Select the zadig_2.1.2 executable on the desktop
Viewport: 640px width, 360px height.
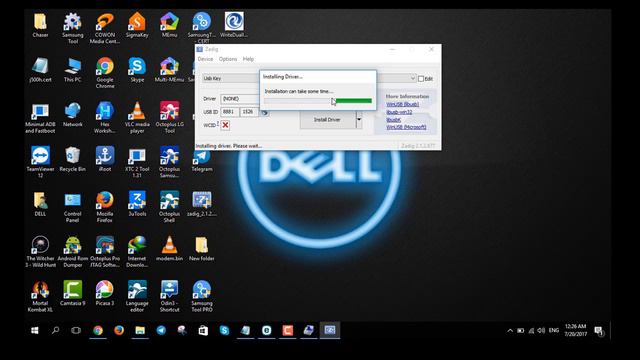pyautogui.click(x=202, y=204)
